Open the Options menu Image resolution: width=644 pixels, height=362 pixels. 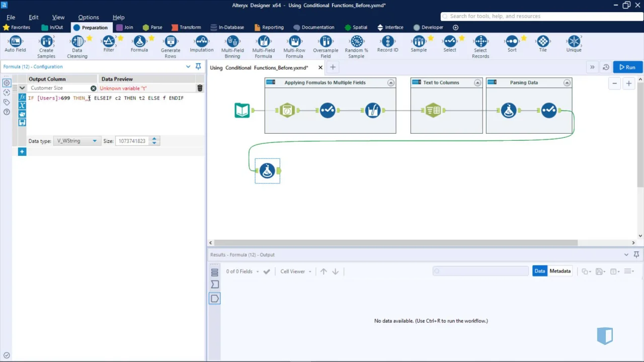(89, 17)
